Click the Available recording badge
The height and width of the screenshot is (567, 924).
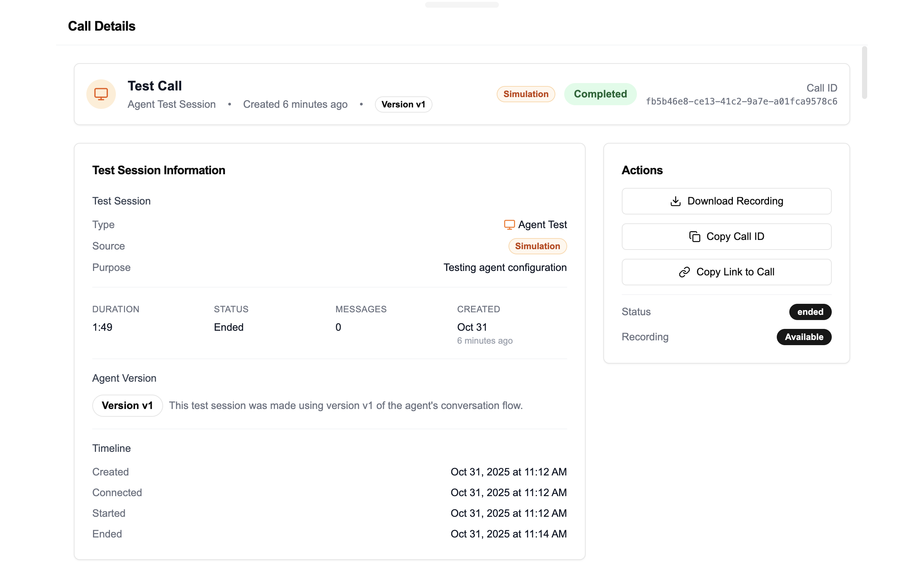click(x=804, y=337)
